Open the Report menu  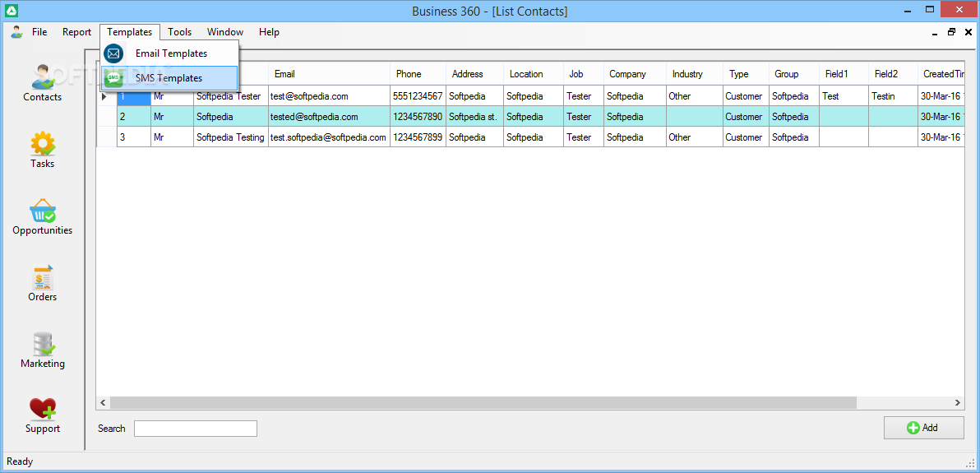[77, 32]
